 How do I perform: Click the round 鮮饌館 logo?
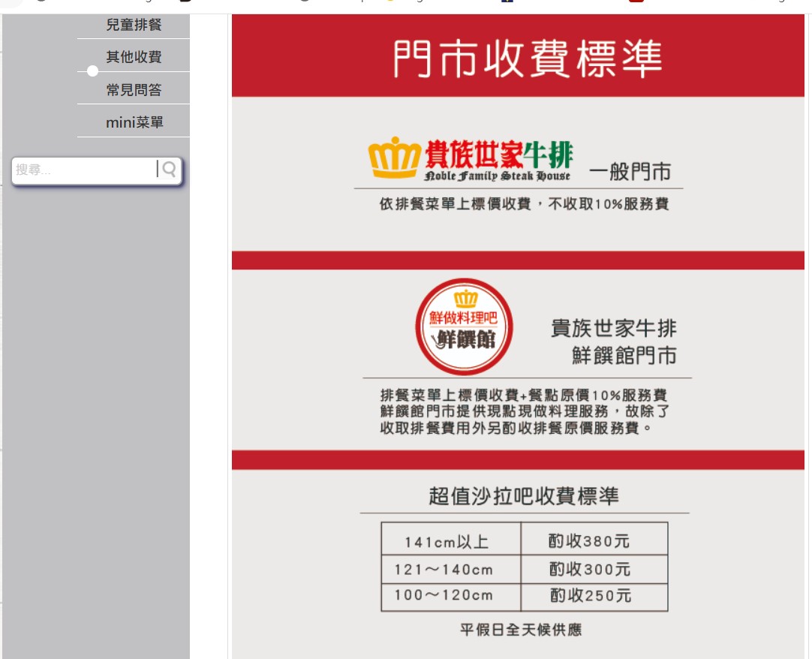coord(464,326)
